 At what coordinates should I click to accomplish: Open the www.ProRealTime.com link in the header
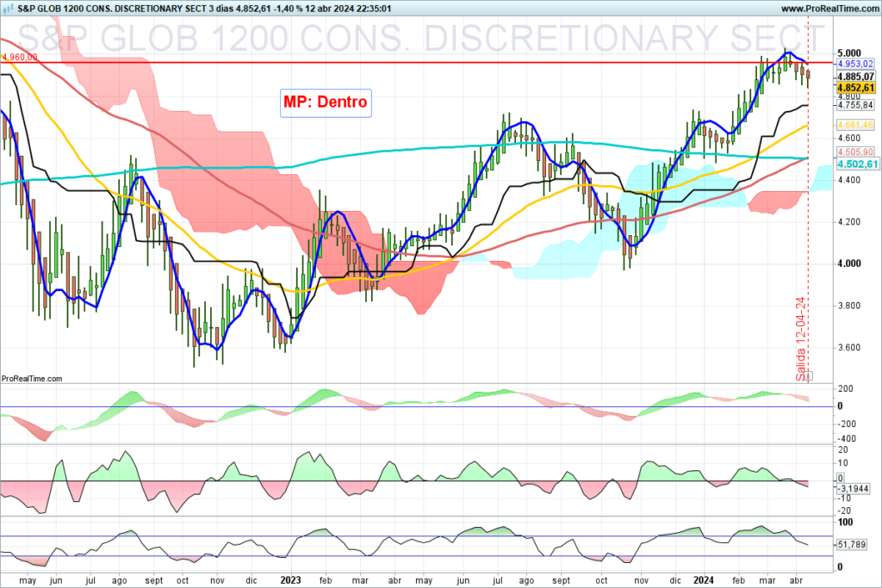click(x=829, y=9)
